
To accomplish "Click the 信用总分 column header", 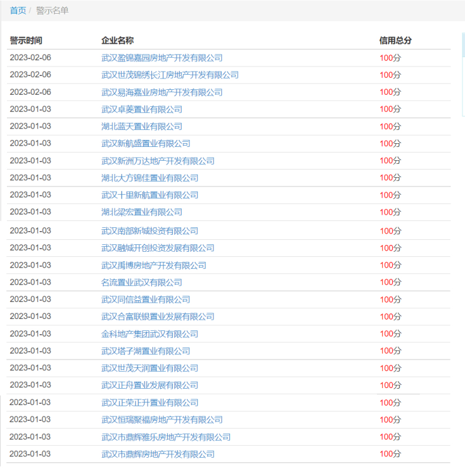I will pyautogui.click(x=395, y=40).
